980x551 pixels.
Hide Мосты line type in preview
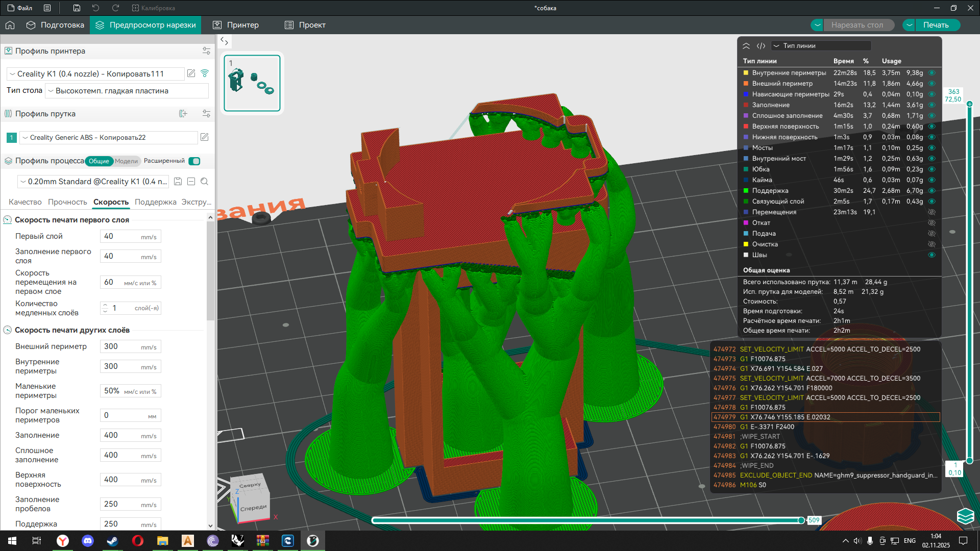pos(932,148)
